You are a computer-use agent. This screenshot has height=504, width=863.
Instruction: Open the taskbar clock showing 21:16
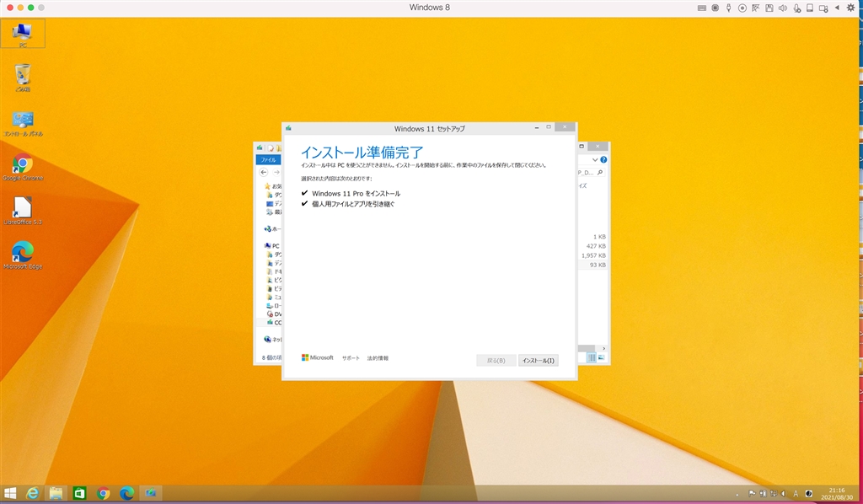(x=837, y=494)
